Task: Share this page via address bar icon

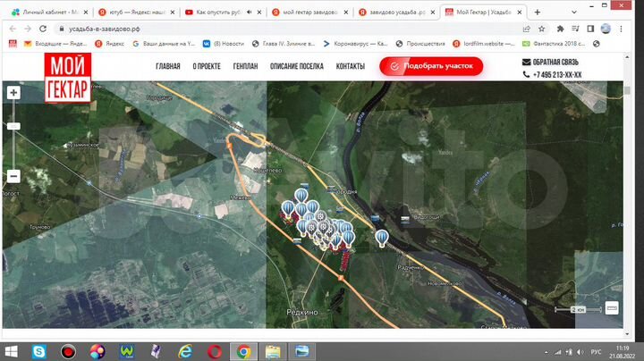Action: coord(526,29)
